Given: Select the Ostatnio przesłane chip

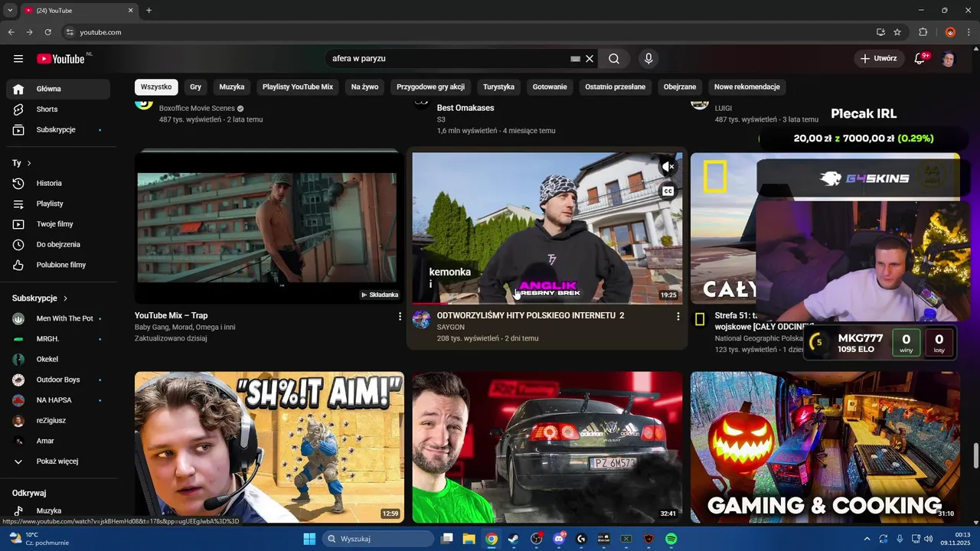Looking at the screenshot, I should [x=616, y=87].
